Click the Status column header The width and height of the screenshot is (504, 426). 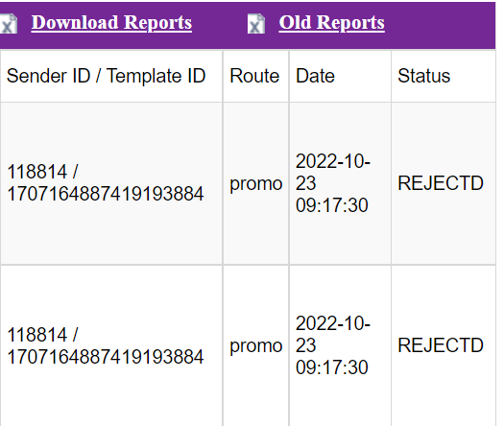pos(423,76)
